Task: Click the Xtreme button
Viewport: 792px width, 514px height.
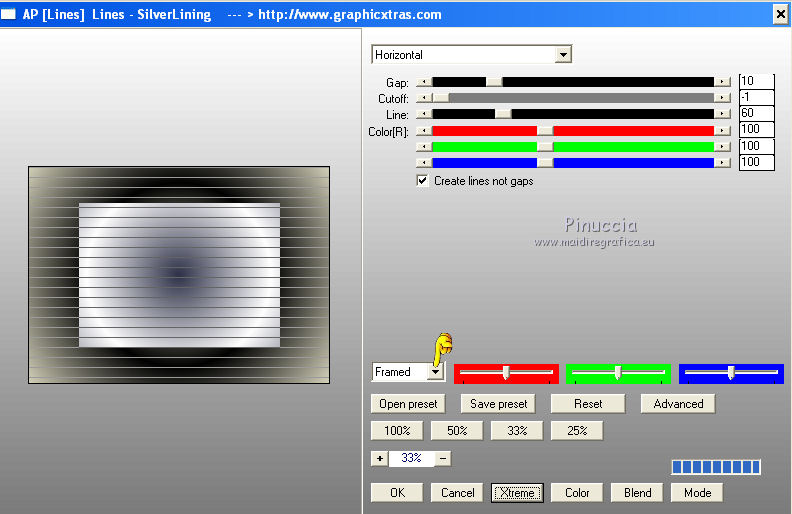Action: (517, 493)
